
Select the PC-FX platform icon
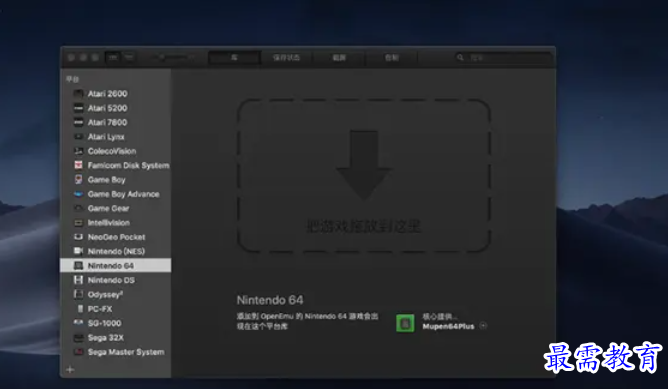80,309
